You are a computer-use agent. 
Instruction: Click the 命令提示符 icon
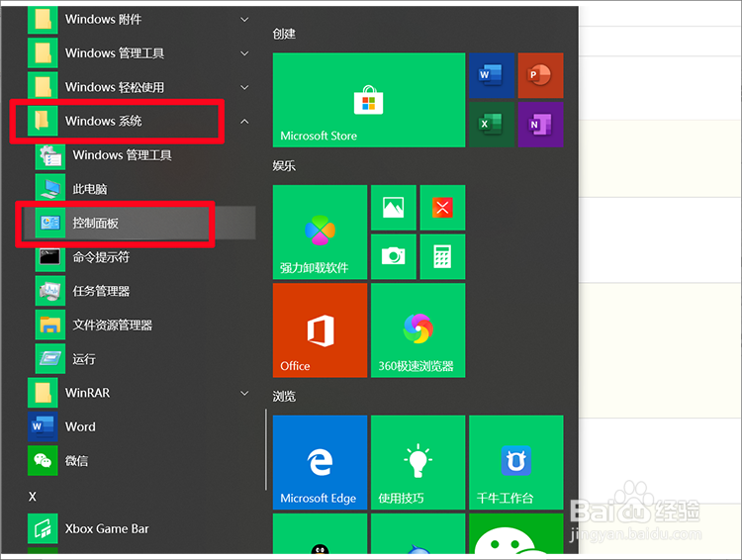click(50, 256)
